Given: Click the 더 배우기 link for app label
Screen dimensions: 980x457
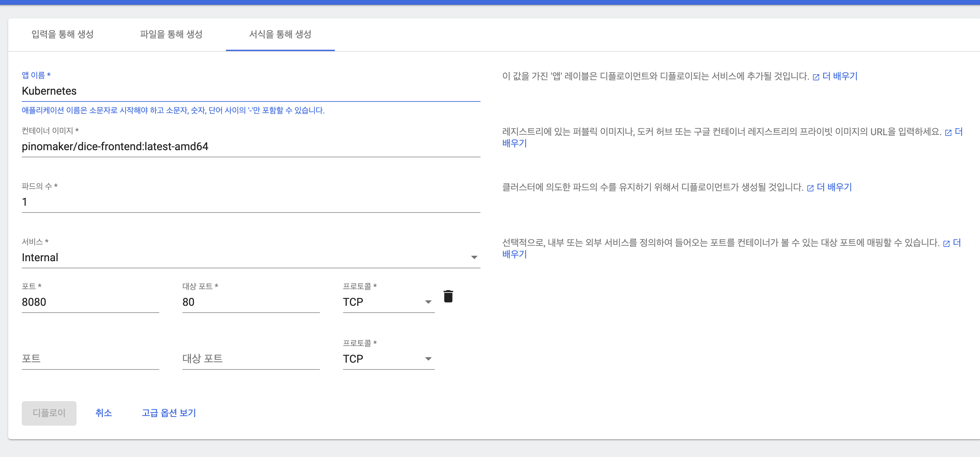Looking at the screenshot, I should pos(839,76).
